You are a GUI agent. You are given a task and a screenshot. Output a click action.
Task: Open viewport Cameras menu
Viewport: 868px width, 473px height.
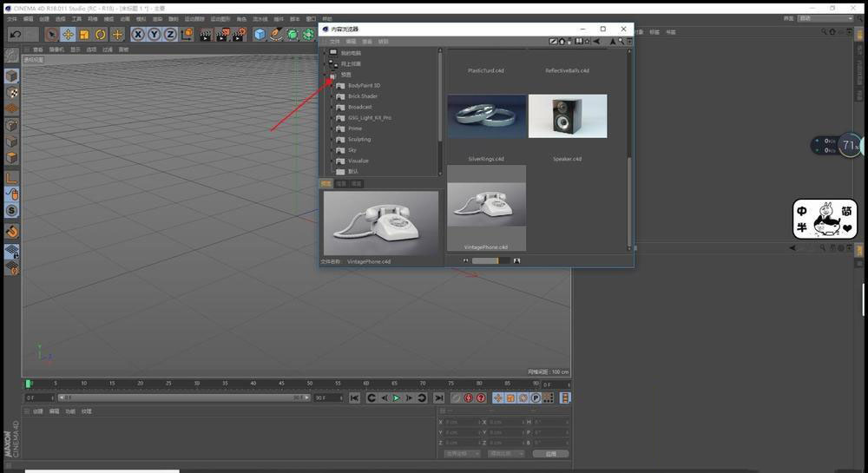(x=56, y=49)
